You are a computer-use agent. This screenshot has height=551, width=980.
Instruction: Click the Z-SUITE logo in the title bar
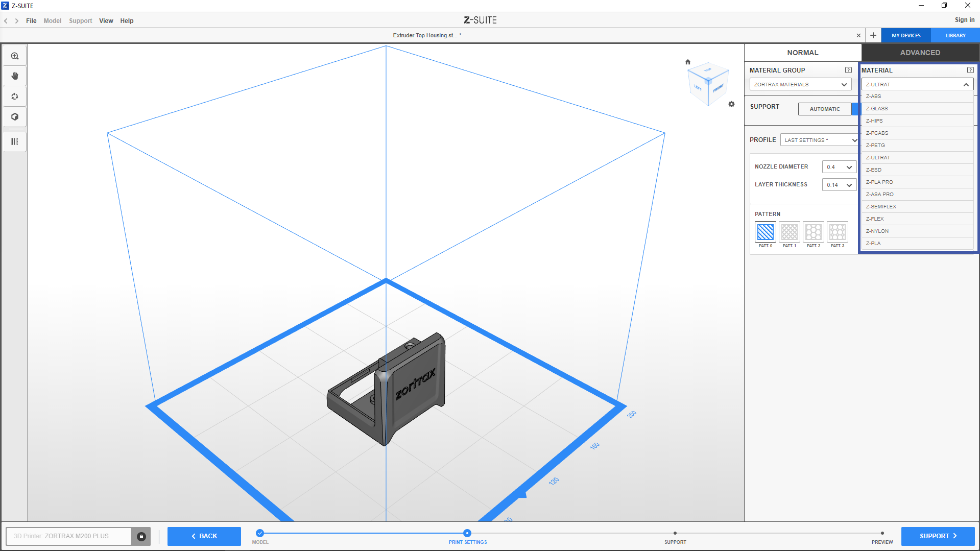click(x=480, y=20)
